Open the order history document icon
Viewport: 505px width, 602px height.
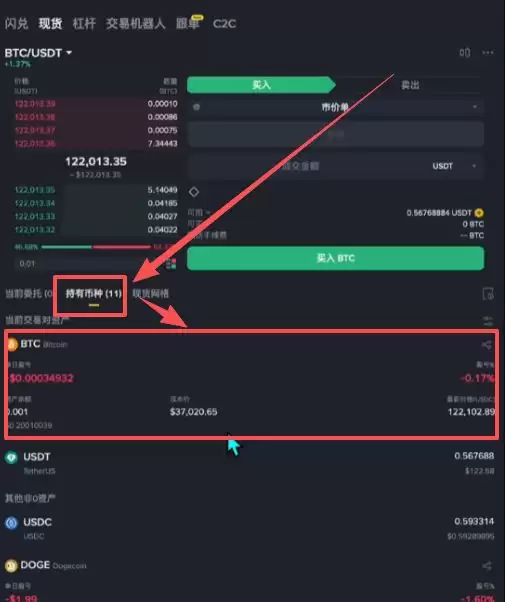coord(488,294)
